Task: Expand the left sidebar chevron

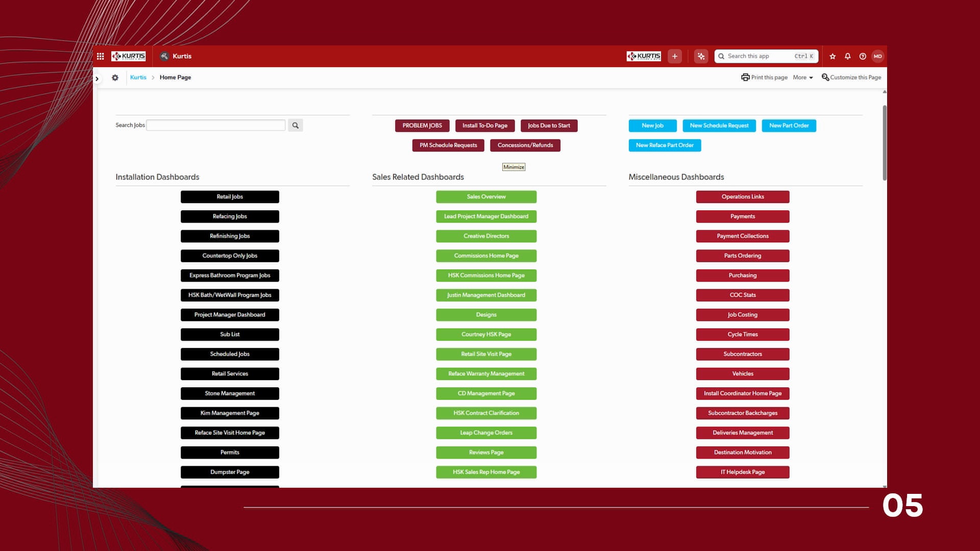Action: pos(97,79)
